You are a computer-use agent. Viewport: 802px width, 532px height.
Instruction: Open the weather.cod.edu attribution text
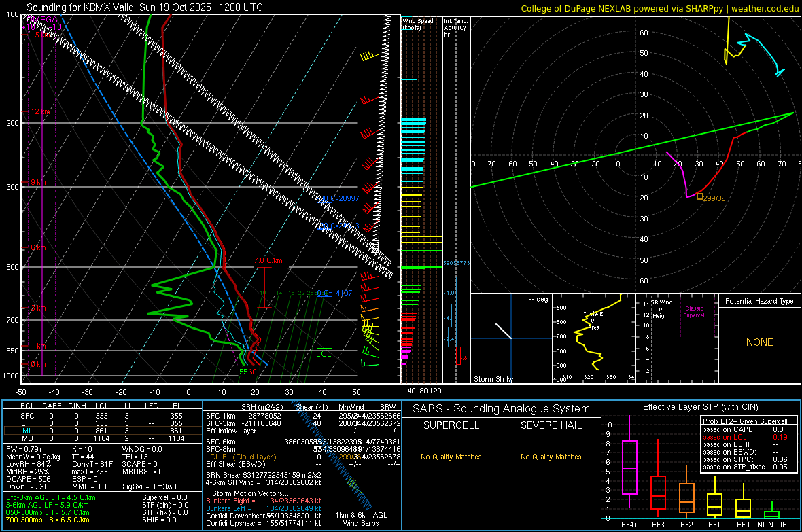coord(765,8)
